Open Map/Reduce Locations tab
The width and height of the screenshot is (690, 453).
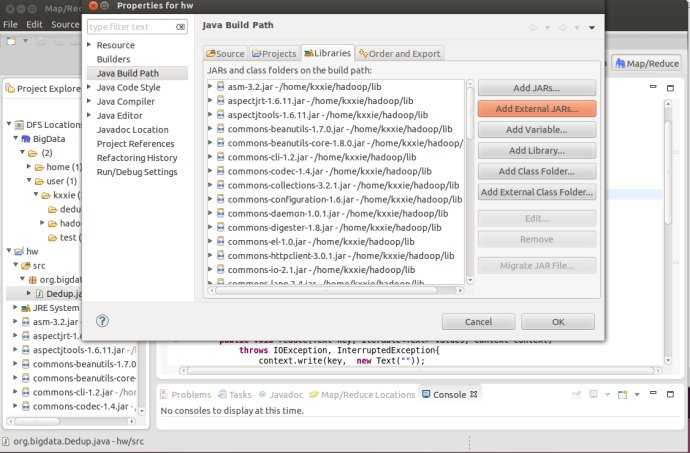point(363,394)
